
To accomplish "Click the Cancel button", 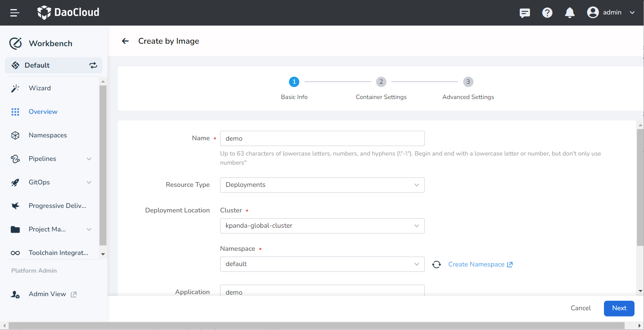I will [580, 308].
